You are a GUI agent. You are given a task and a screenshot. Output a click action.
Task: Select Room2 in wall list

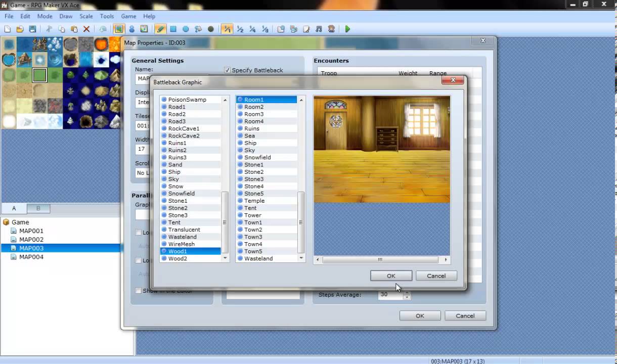pos(267,107)
